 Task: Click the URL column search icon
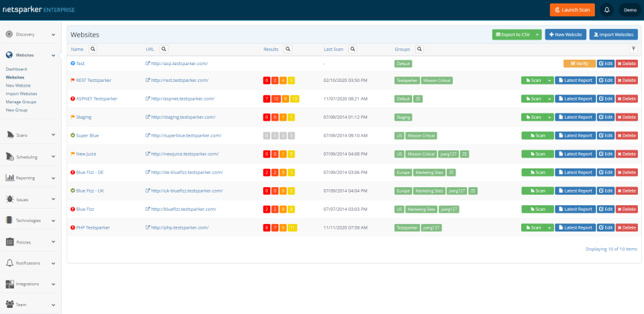164,50
